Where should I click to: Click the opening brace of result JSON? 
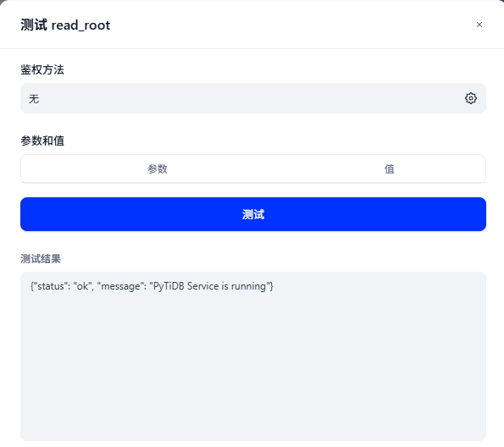pos(32,286)
